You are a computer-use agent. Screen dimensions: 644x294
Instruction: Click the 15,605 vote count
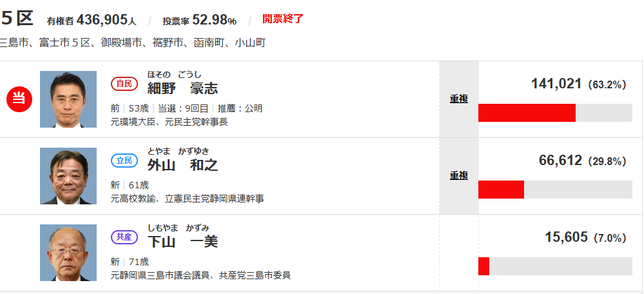click(566, 237)
